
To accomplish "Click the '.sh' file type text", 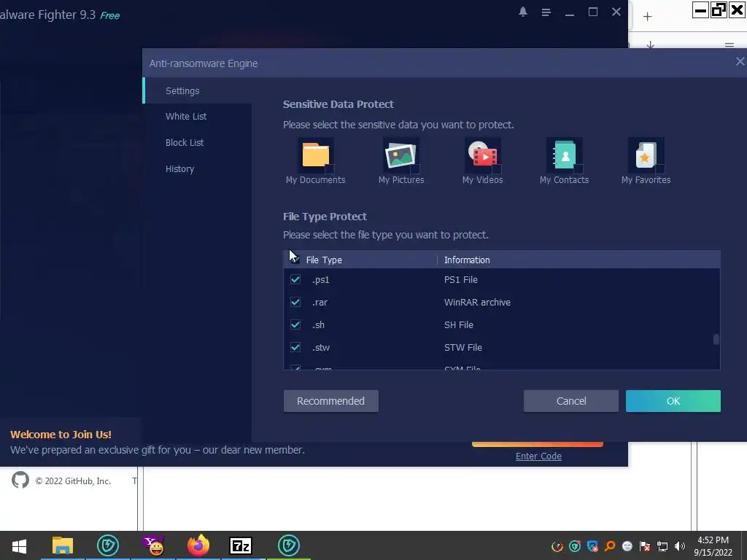I will coord(318,324).
